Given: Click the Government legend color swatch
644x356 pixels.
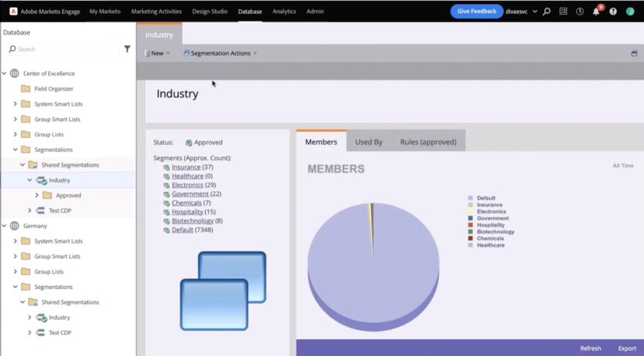Looking at the screenshot, I should pos(471,218).
